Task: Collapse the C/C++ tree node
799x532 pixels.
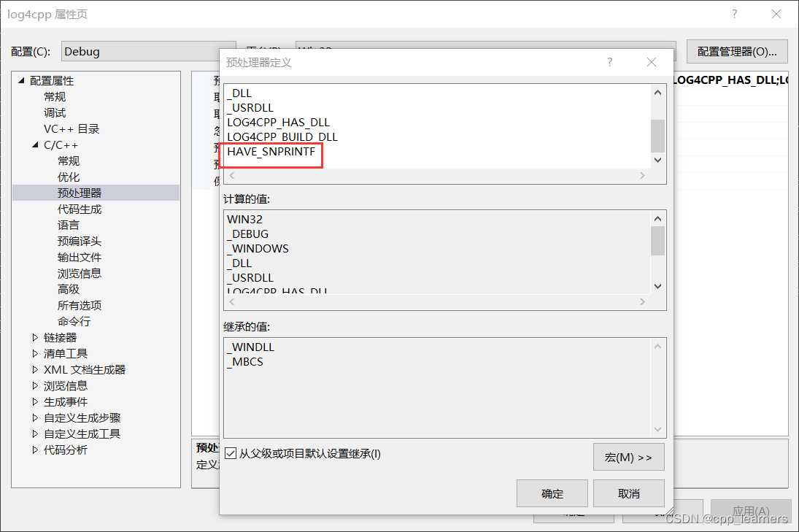Action: (35, 145)
